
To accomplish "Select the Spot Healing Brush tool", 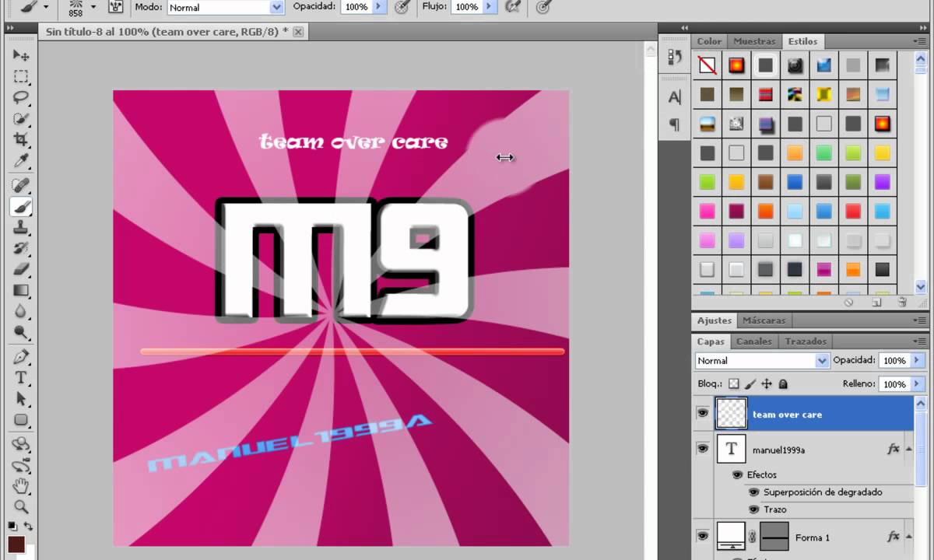I will (21, 185).
